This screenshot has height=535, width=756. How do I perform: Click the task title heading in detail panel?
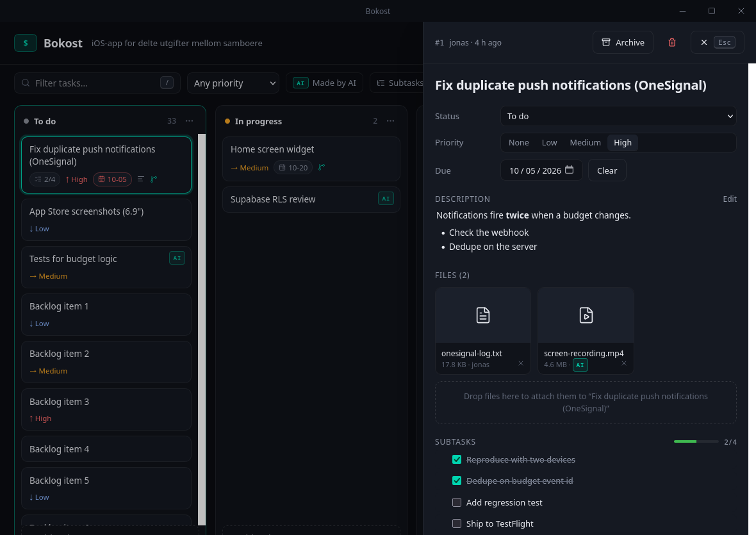pos(570,85)
